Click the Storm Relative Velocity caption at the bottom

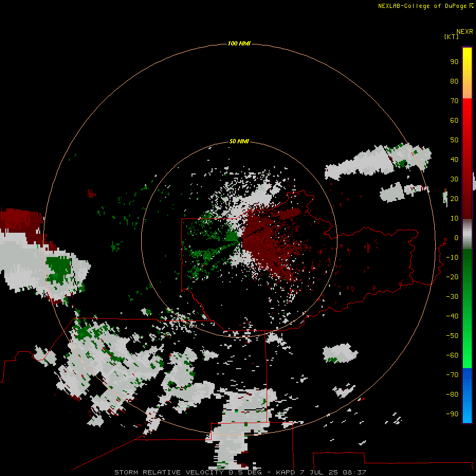(240, 472)
